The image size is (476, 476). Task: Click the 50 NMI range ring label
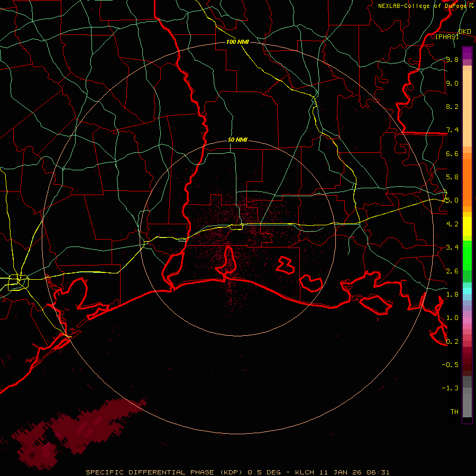coord(237,140)
